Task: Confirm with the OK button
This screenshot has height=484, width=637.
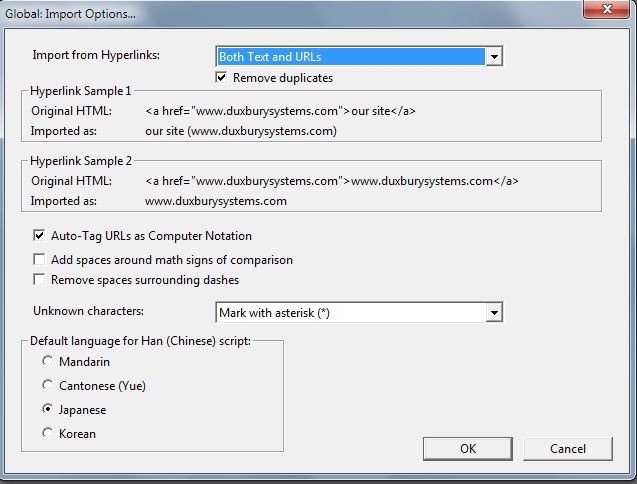Action: pos(468,449)
